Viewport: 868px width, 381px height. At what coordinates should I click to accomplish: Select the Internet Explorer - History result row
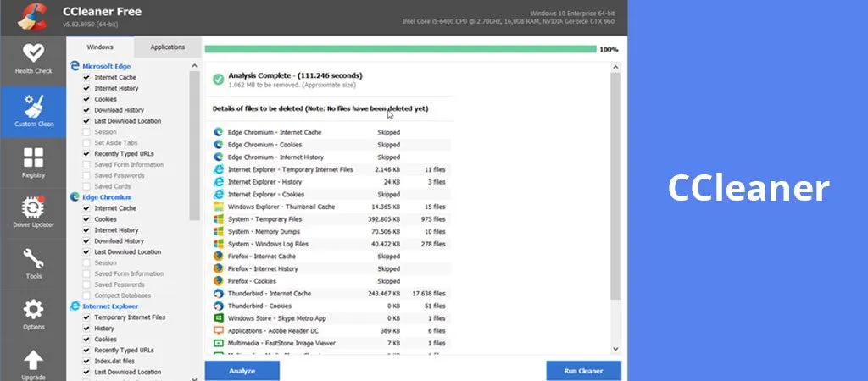point(331,182)
